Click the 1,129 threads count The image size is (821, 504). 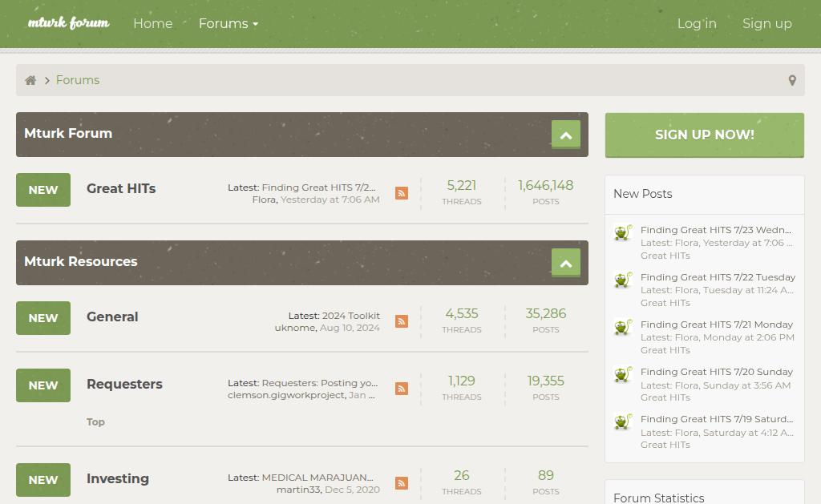coord(461,381)
